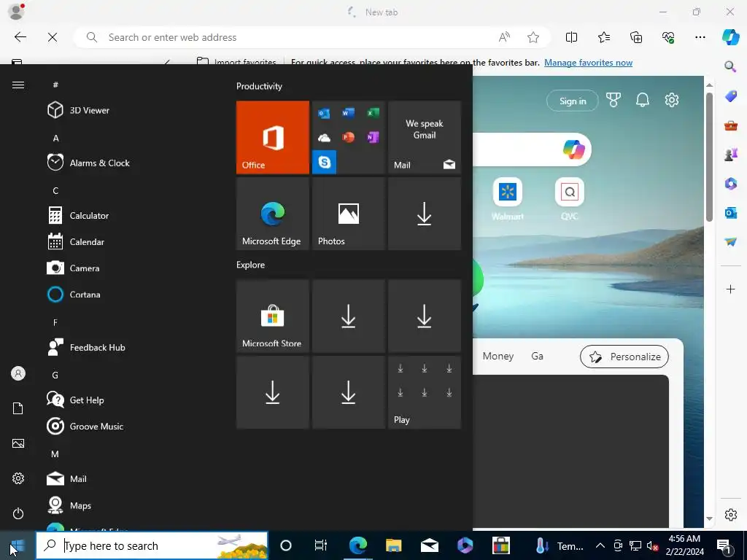Screen dimensions: 747x560
Task: Open Cortana circle on the taskbar
Action: click(286, 545)
